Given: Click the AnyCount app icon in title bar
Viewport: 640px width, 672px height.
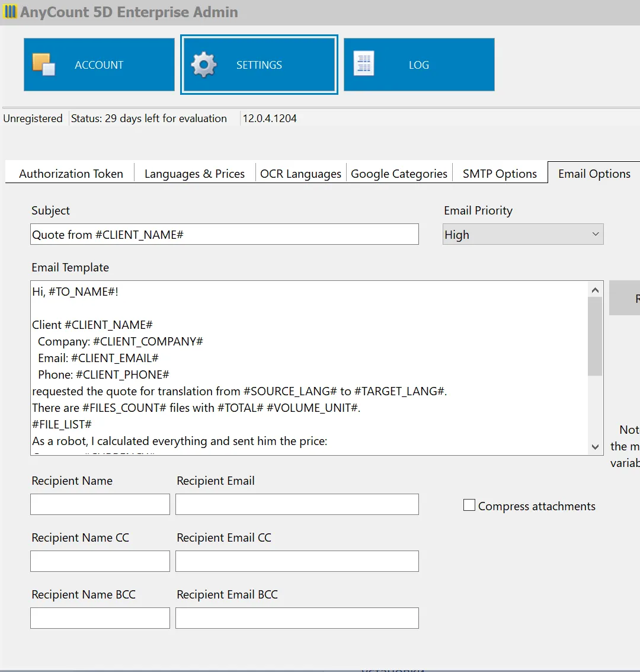Looking at the screenshot, I should click(x=9, y=12).
